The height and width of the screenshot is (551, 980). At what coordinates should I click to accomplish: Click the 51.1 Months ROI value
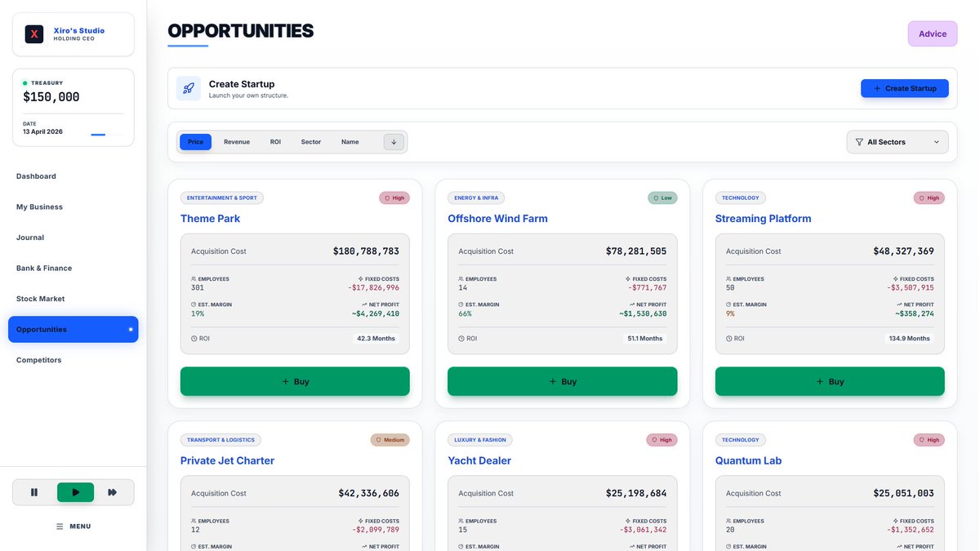(x=645, y=338)
